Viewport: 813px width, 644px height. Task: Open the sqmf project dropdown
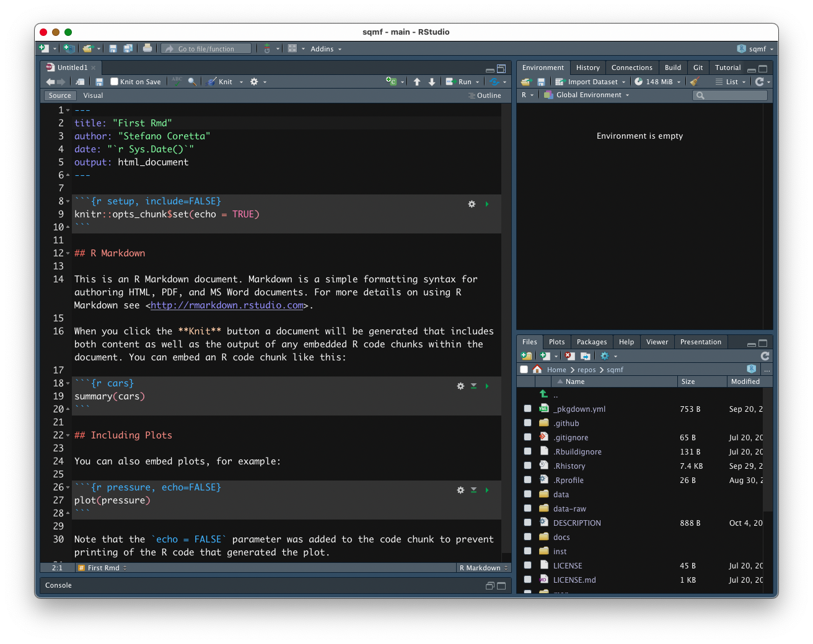[x=755, y=49]
